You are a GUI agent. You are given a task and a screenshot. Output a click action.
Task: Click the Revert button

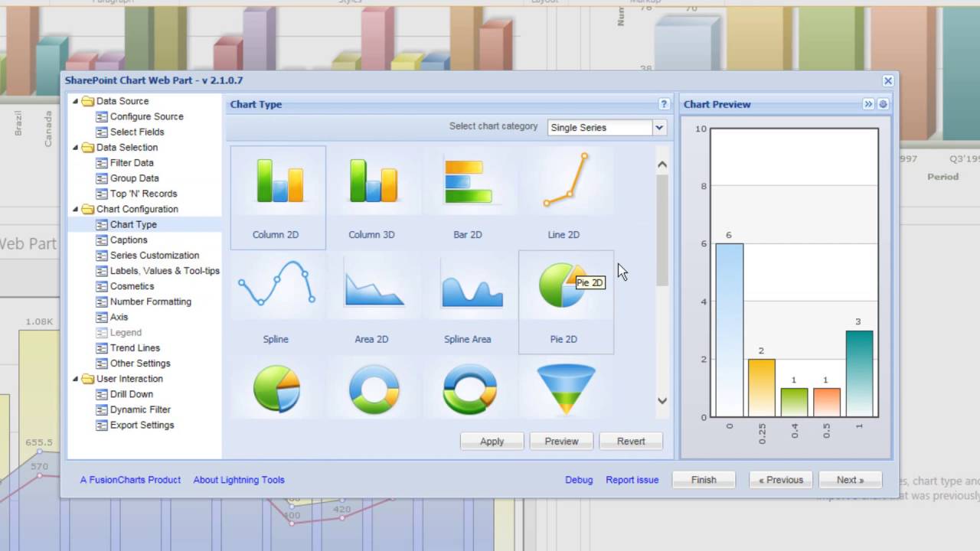coord(631,441)
